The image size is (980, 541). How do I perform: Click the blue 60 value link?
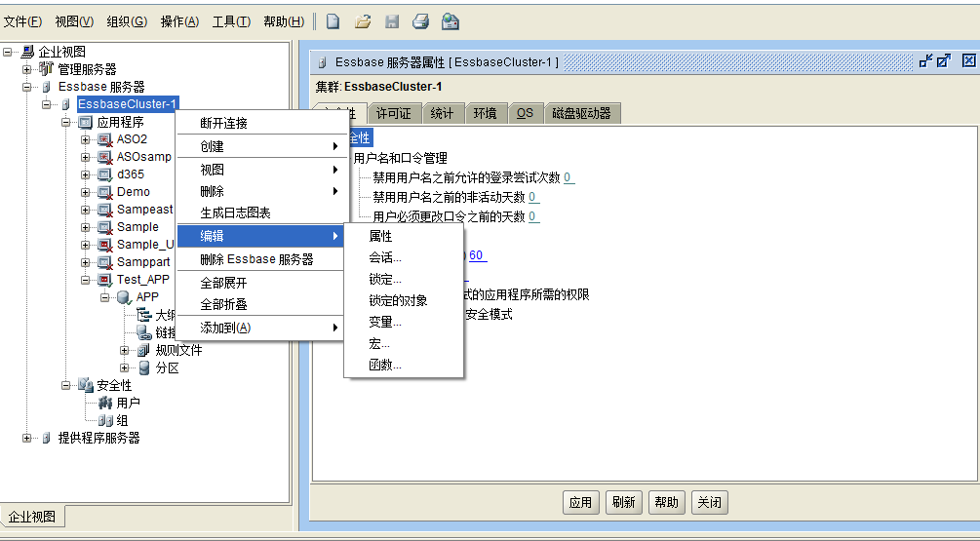tap(477, 254)
